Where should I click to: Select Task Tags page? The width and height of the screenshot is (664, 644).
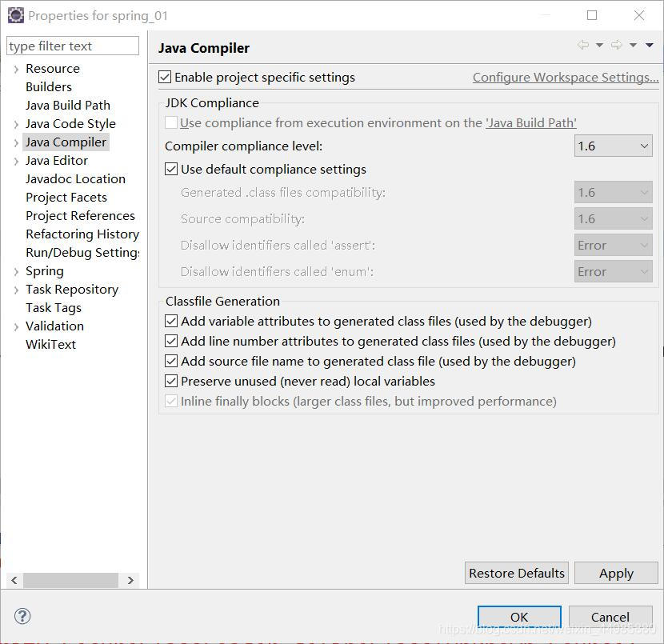[54, 308]
